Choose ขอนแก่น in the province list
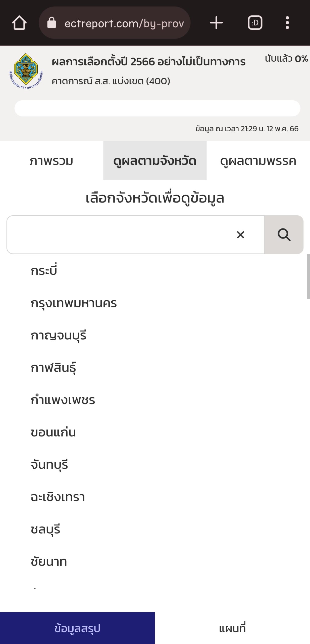 coord(53,432)
